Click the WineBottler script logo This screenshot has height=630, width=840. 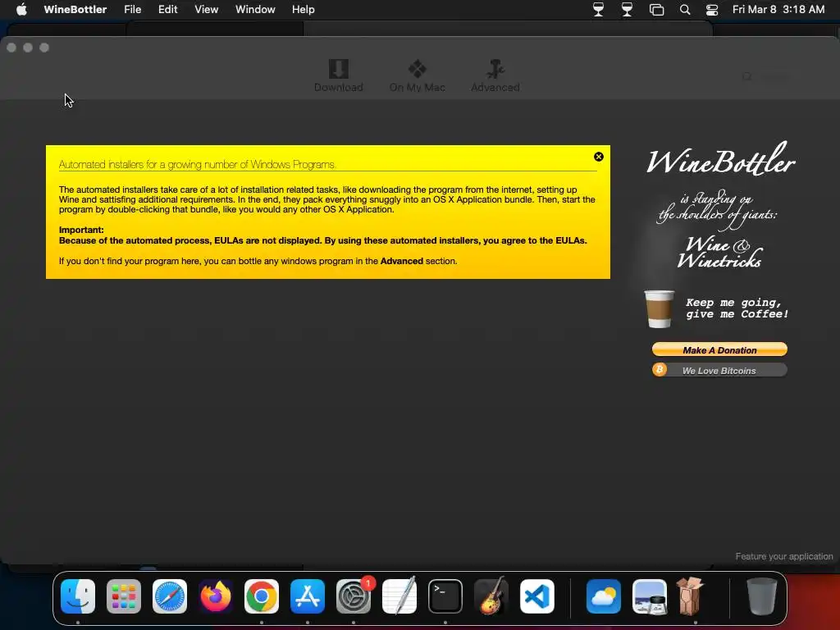[x=720, y=160]
